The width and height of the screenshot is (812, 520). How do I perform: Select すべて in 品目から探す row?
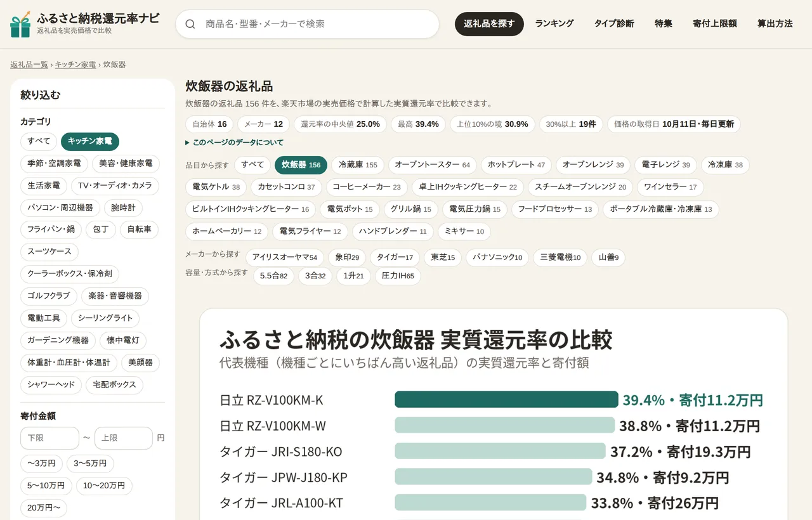(252, 165)
